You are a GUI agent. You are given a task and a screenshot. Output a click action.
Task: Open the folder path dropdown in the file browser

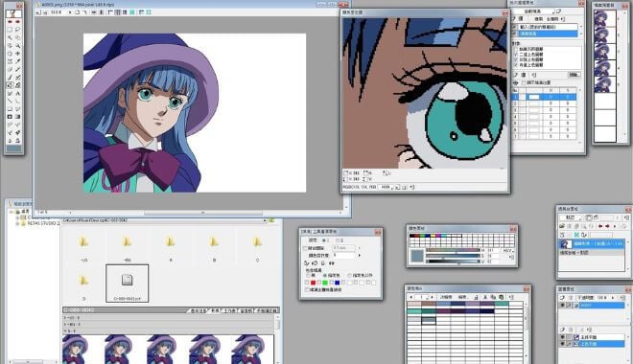[265, 220]
